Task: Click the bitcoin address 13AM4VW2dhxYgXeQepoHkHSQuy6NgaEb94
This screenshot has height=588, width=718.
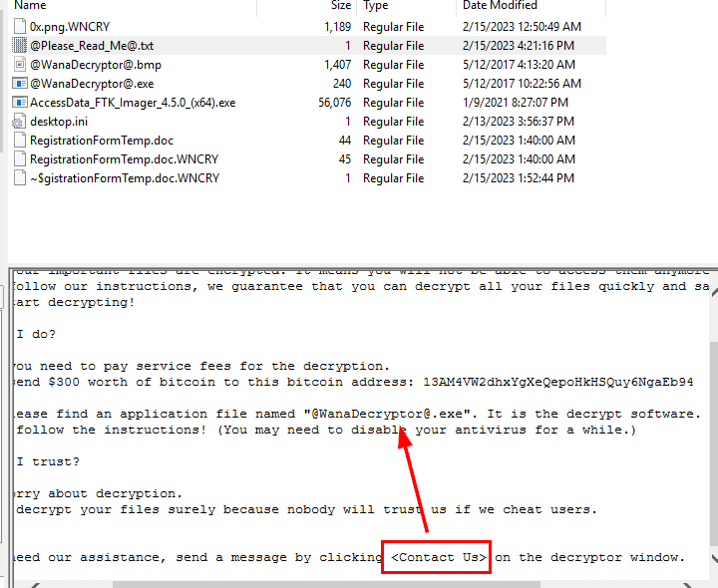Action: [558, 382]
